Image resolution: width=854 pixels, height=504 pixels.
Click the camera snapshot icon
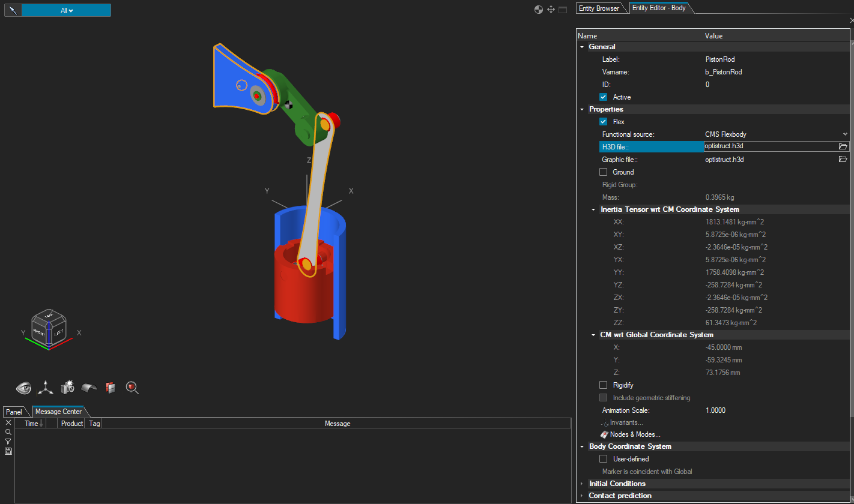pyautogui.click(x=67, y=387)
